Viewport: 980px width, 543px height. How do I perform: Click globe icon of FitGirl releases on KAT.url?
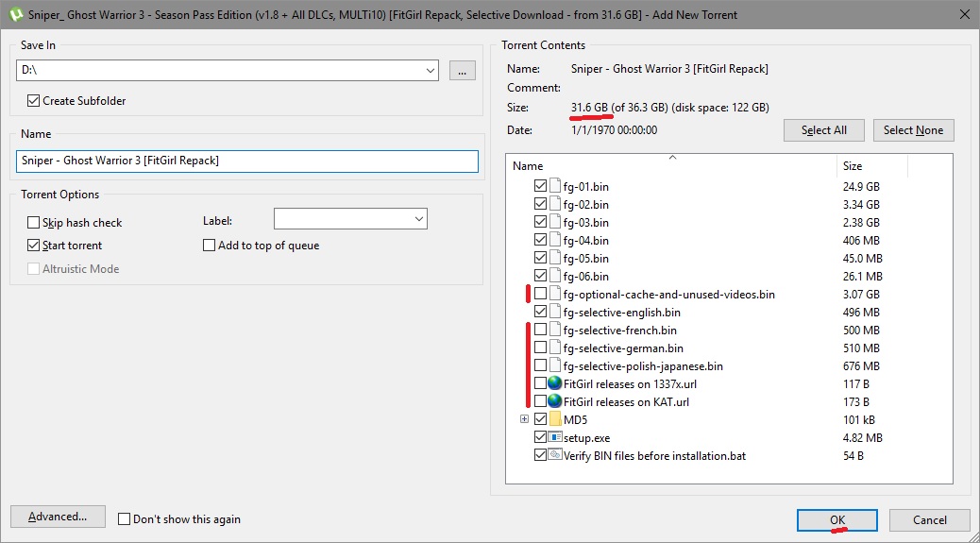click(x=555, y=401)
